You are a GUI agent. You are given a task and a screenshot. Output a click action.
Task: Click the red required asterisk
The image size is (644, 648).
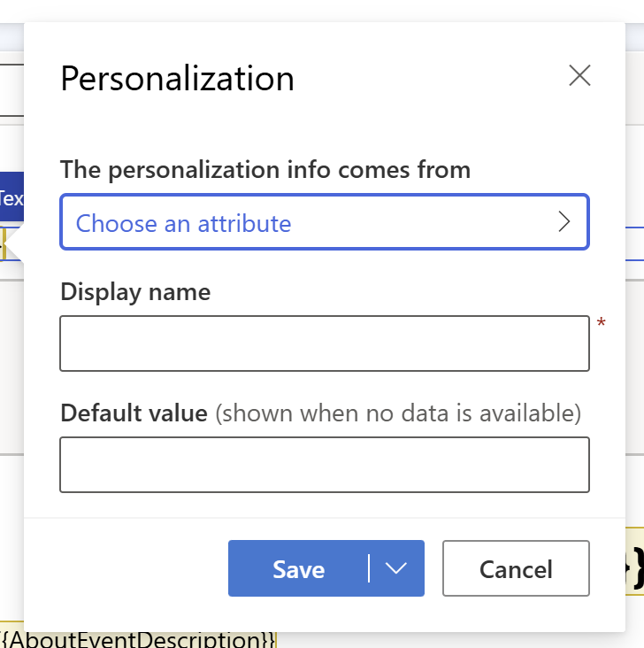coord(602,324)
